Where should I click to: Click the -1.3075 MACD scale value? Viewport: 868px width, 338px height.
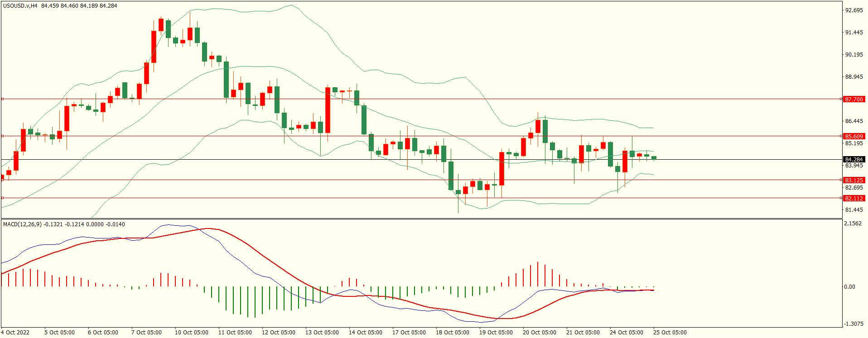(x=853, y=324)
